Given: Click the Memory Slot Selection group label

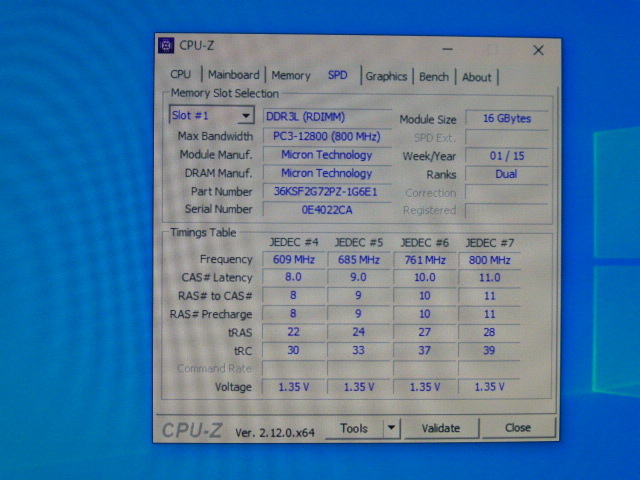Looking at the screenshot, I should pyautogui.click(x=224, y=93).
